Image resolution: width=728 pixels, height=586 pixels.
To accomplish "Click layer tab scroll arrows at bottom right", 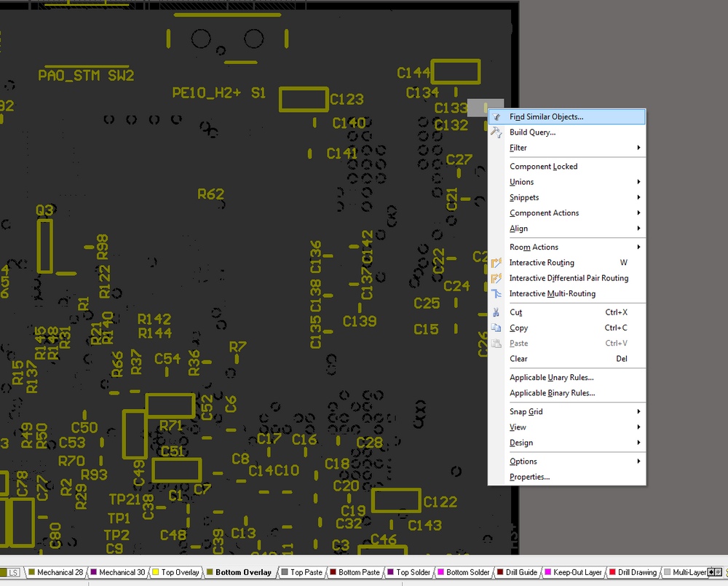I will pos(715,572).
